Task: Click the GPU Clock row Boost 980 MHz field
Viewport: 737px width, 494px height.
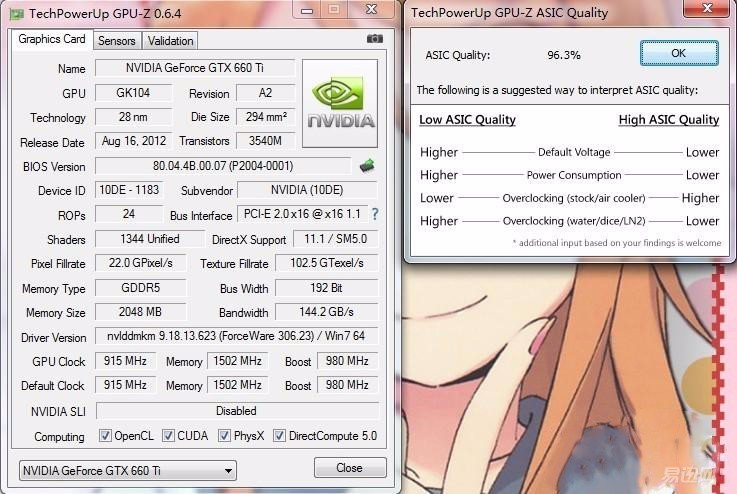Action: click(347, 361)
